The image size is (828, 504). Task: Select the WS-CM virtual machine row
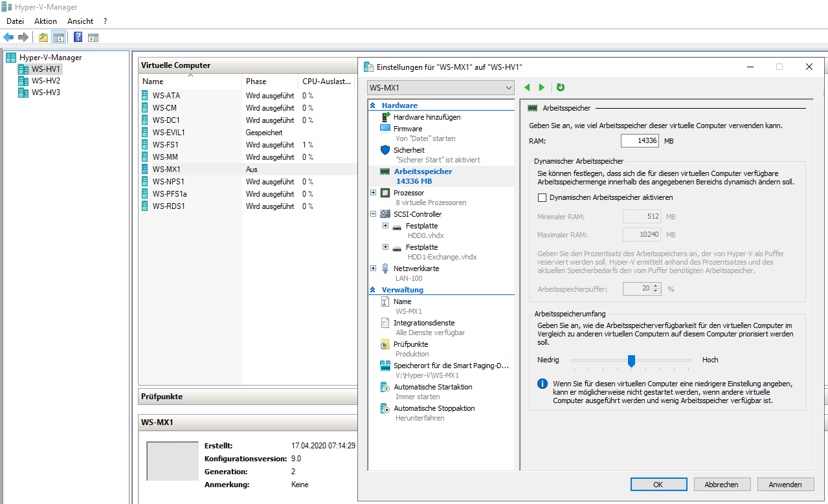tap(248, 107)
